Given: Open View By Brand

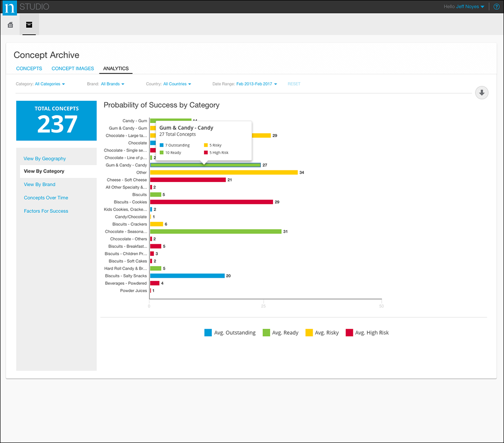Looking at the screenshot, I should (40, 184).
